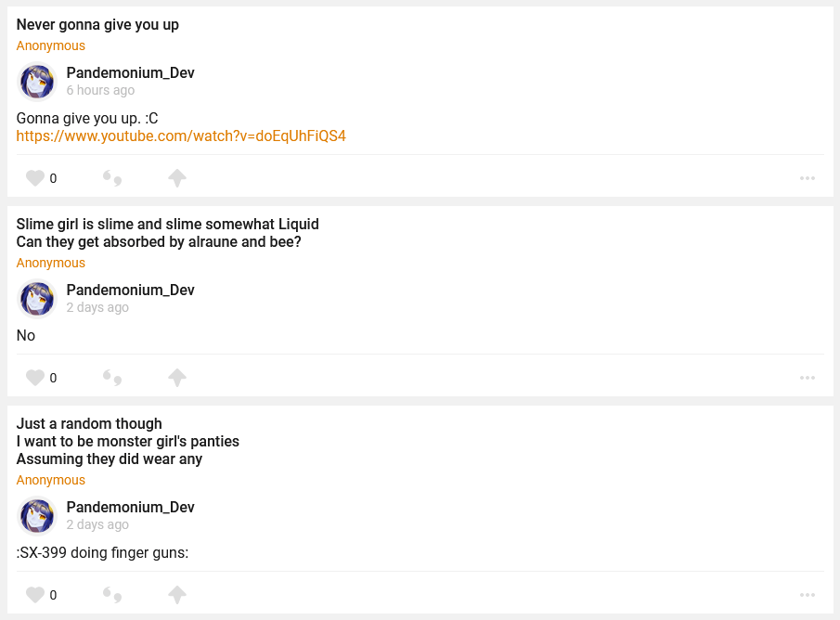Open Pandemonium_Dev profile name on finger guns answer
Viewport: 840px width, 620px height.
pos(130,507)
